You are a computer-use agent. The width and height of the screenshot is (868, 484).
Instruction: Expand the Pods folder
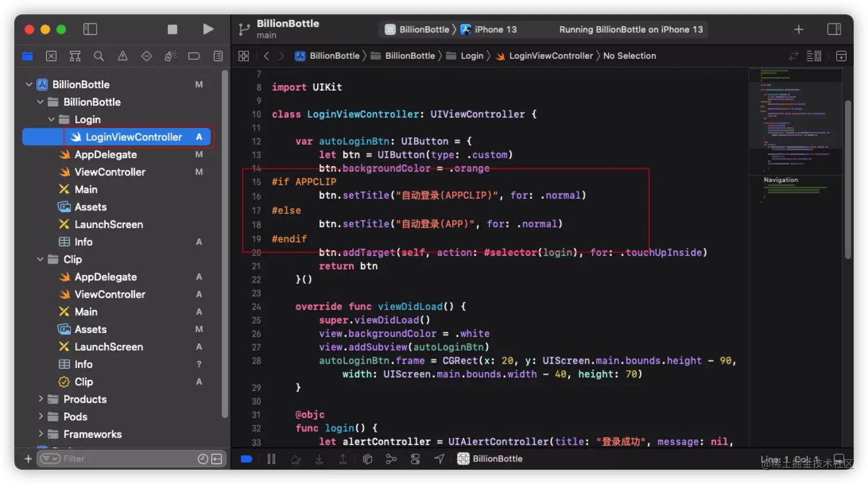pyautogui.click(x=40, y=417)
